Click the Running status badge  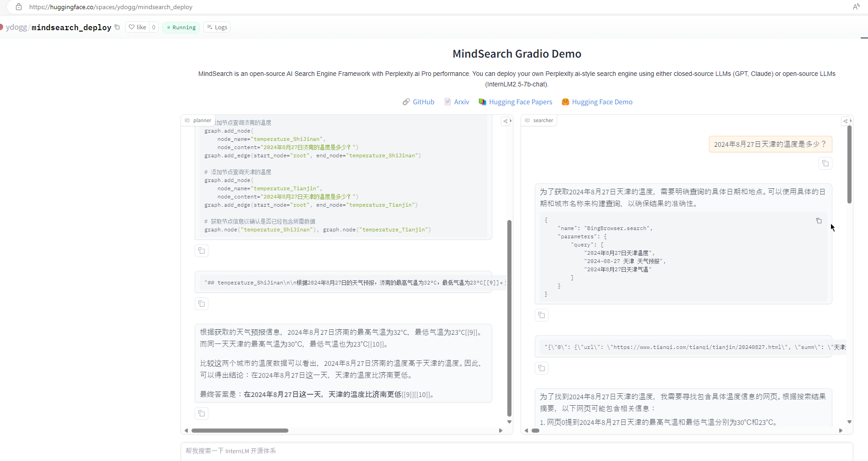pyautogui.click(x=181, y=27)
